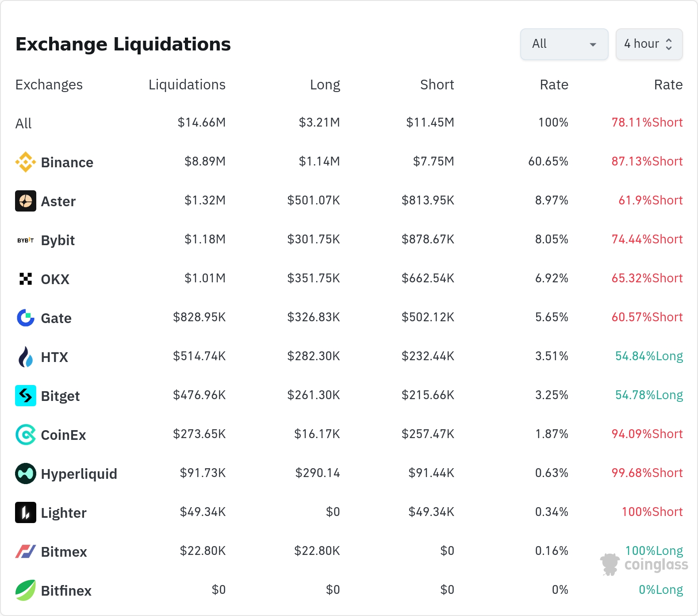Sort by Liquidations column header
698x616 pixels.
[x=187, y=85]
